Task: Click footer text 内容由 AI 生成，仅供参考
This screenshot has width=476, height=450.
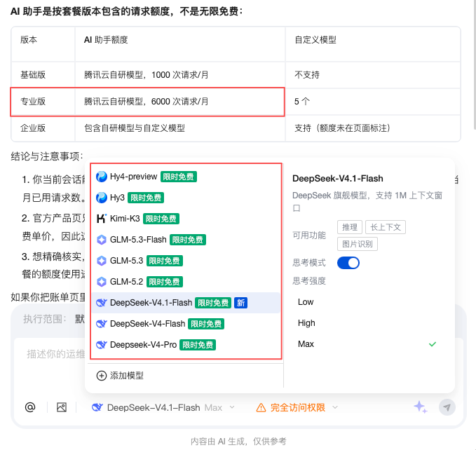Action: (238, 441)
